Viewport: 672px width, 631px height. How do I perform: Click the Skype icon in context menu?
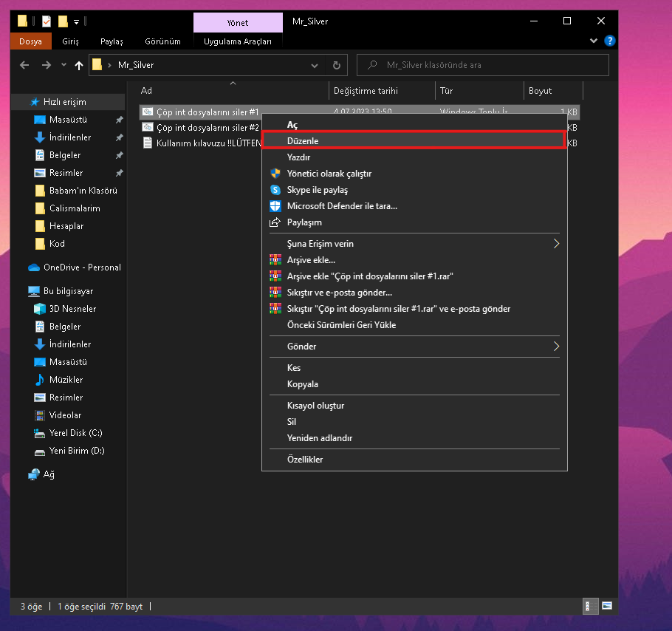[275, 190]
